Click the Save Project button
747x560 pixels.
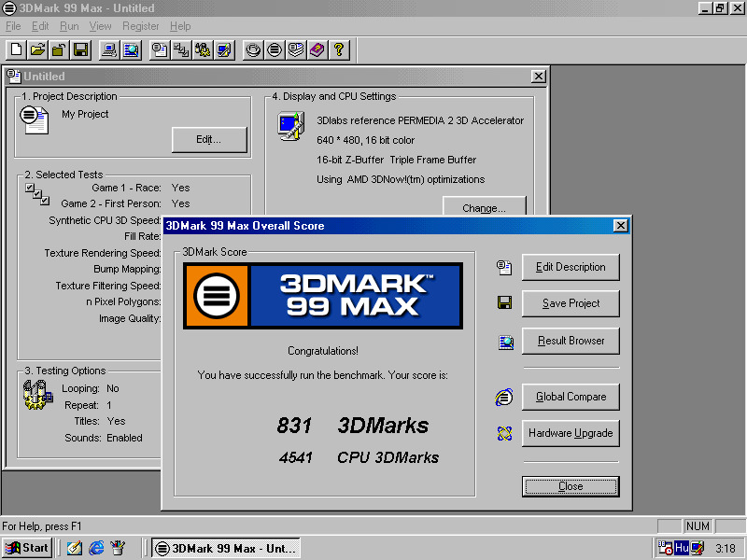click(x=571, y=303)
